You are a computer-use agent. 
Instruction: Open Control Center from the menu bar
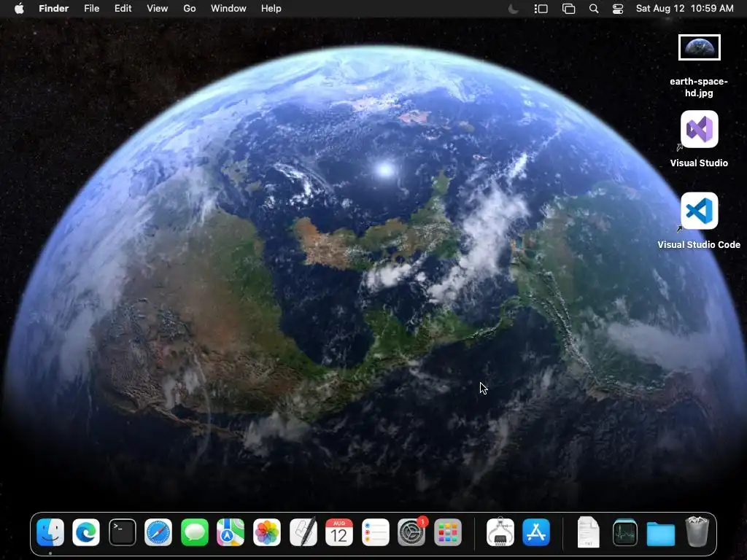618,9
